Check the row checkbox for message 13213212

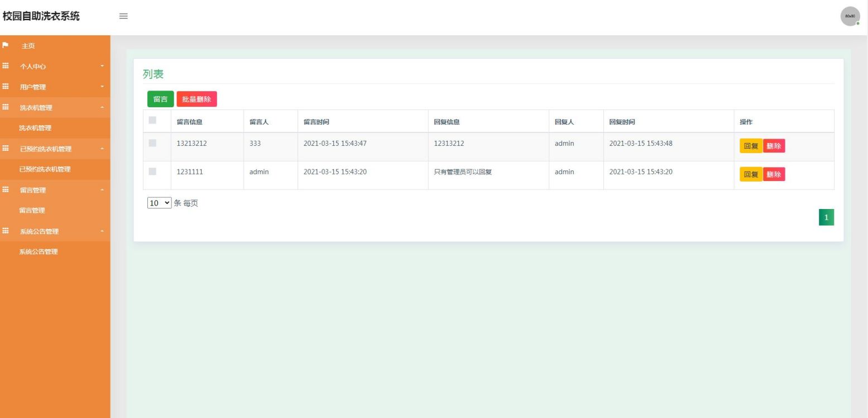click(152, 143)
